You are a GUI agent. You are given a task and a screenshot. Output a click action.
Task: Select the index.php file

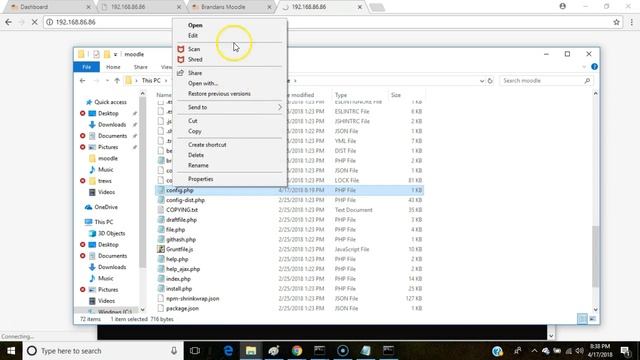178,279
